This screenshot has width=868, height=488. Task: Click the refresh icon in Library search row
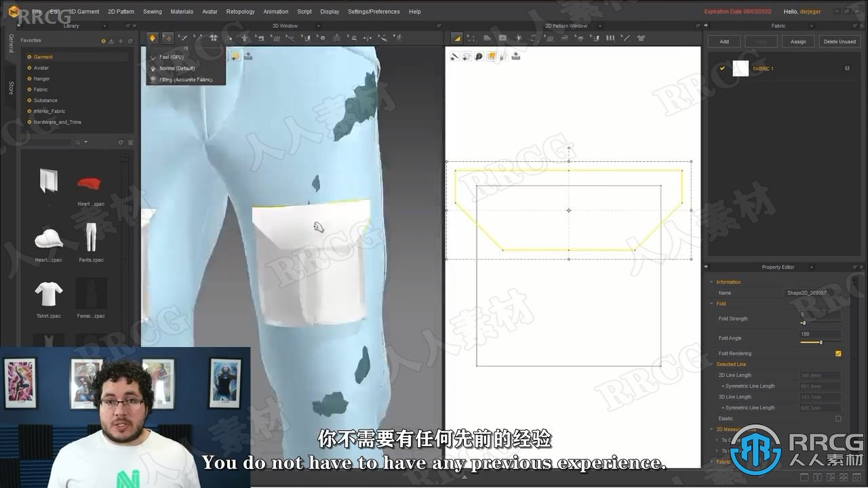(121, 142)
